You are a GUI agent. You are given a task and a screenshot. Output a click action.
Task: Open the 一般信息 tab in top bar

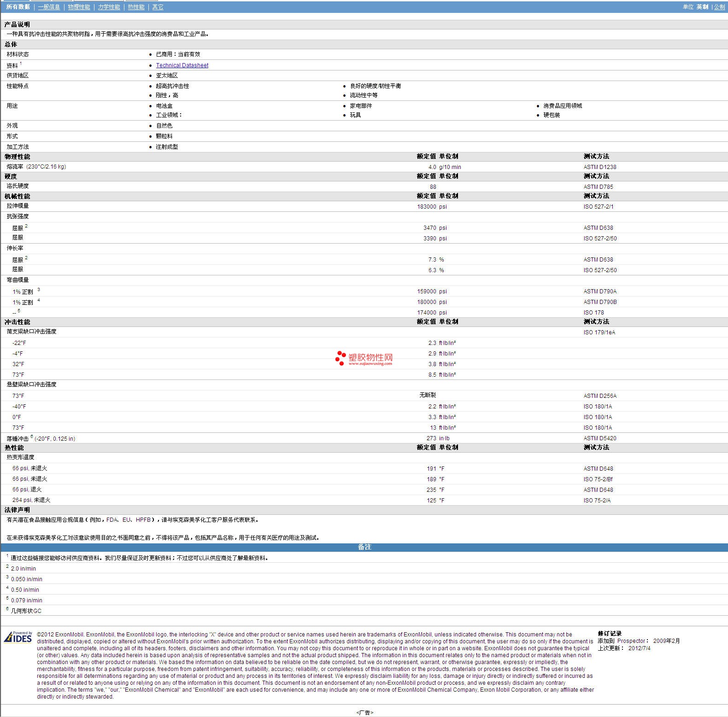(49, 7)
